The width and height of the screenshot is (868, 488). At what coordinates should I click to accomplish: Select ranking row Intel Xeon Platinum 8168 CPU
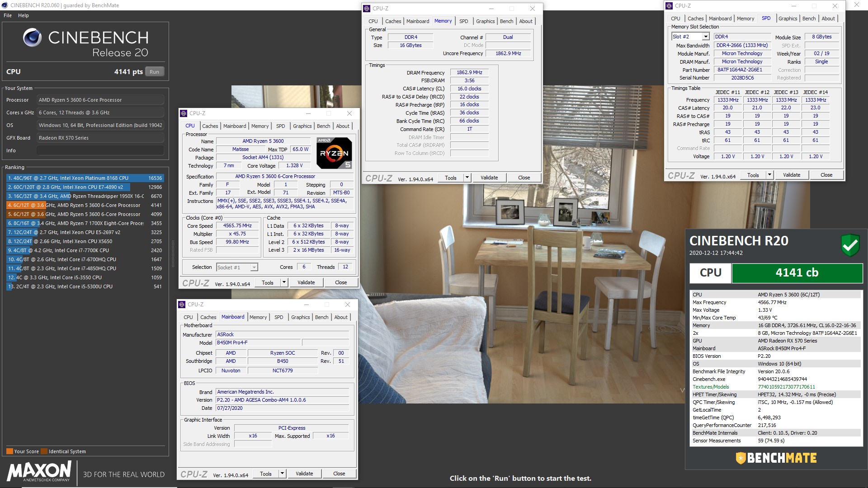click(x=85, y=178)
